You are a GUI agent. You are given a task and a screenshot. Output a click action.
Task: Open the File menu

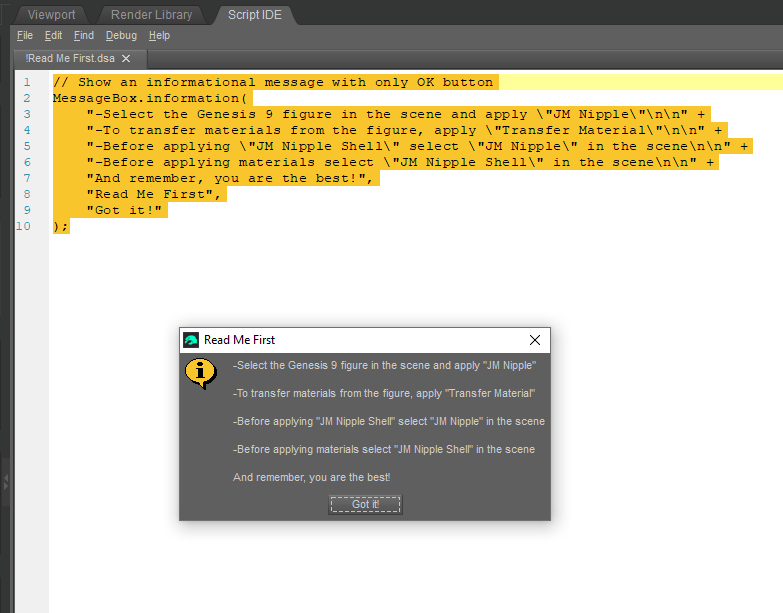pos(24,35)
